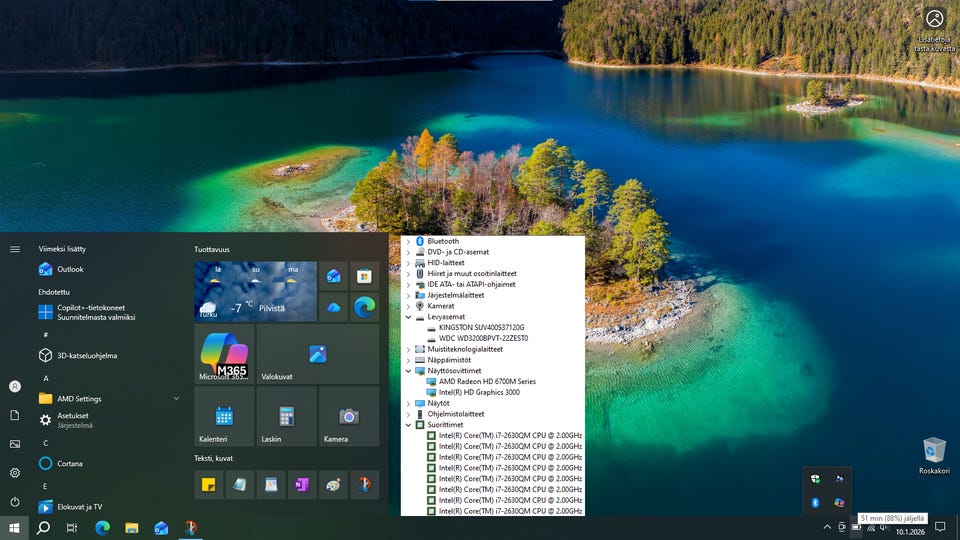Click the letter A heading in app list
This screenshot has width=960, height=540.
click(x=46, y=378)
